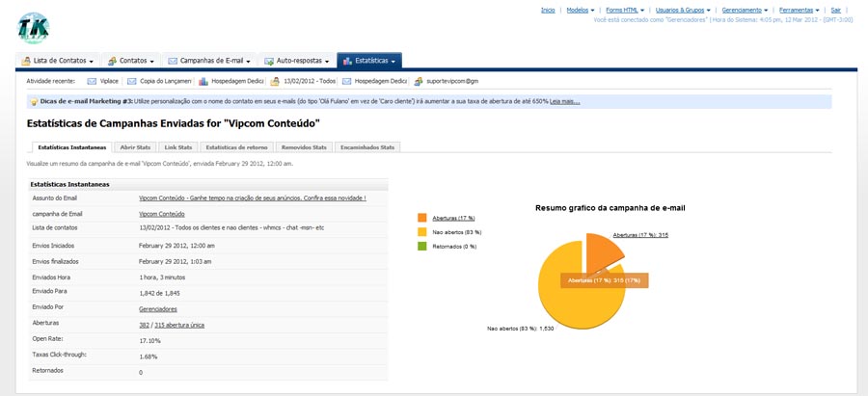The width and height of the screenshot is (868, 396).
Task: Open the Modelos dropdown menu
Action: point(581,10)
